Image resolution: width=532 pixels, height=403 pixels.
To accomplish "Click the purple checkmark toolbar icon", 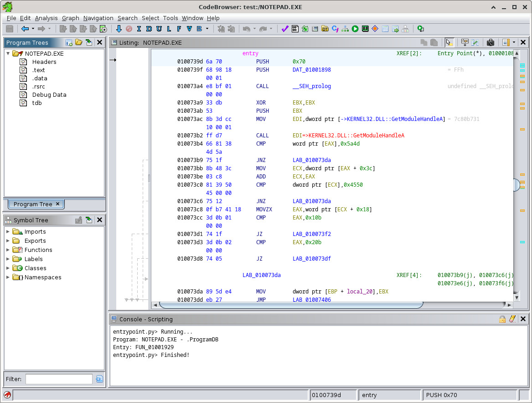I will point(285,29).
